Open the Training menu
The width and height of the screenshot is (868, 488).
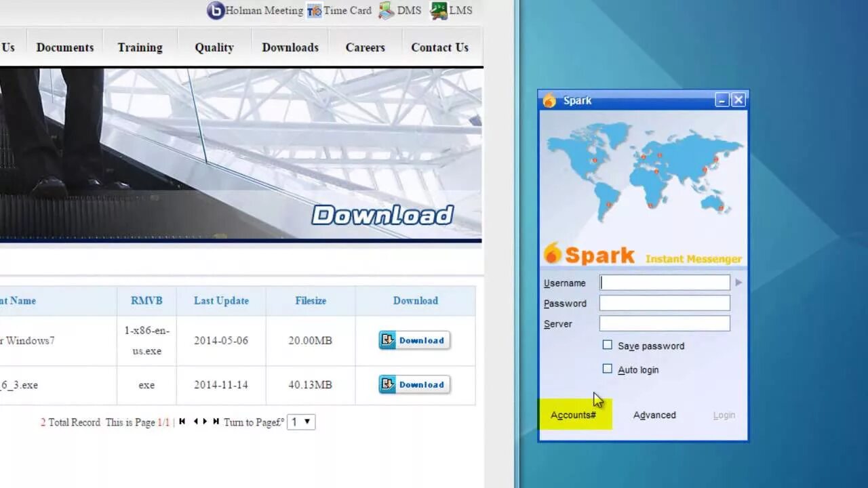[x=140, y=47]
